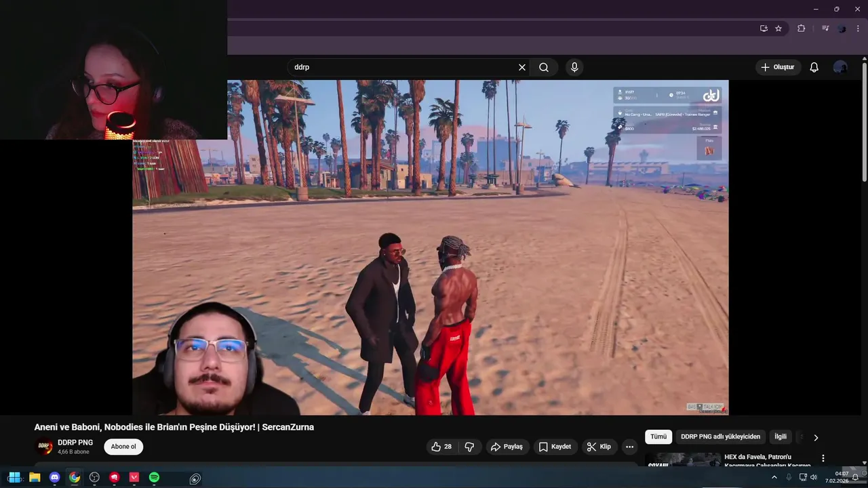Open options menu for HEX da Favela video
The width and height of the screenshot is (868, 488).
pyautogui.click(x=823, y=459)
